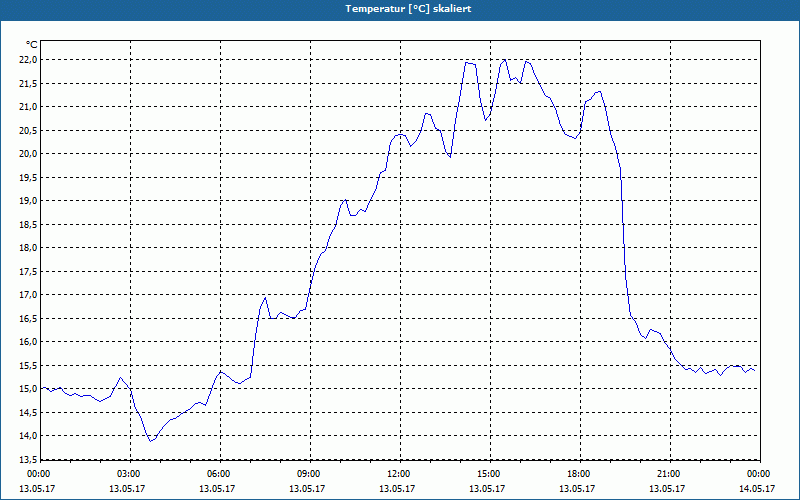This screenshot has height=500, width=800.
Task: Click the 14,5 y-axis value
Action: click(29, 412)
